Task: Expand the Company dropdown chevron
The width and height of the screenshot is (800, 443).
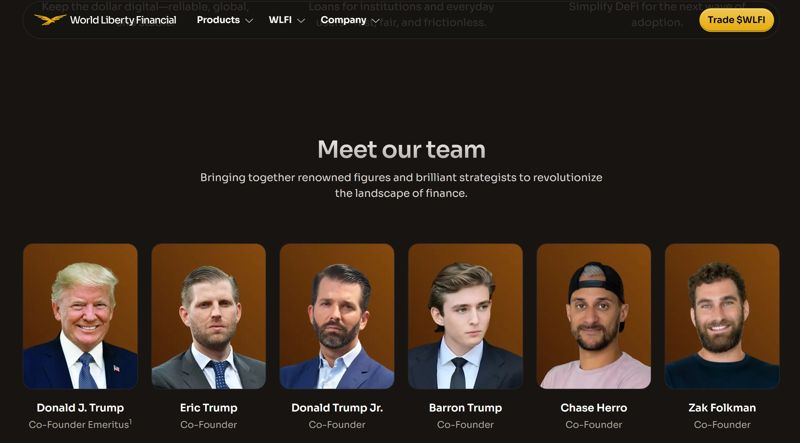Action: pyautogui.click(x=376, y=21)
